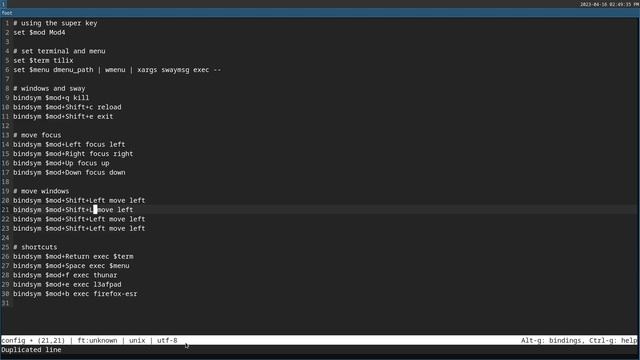Click the 'Duplicated line' message
The image size is (640, 360).
point(31,350)
